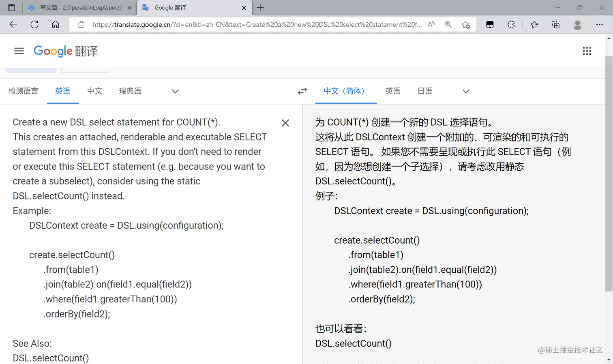
Task: Select 中文 as source language
Action: (x=95, y=91)
